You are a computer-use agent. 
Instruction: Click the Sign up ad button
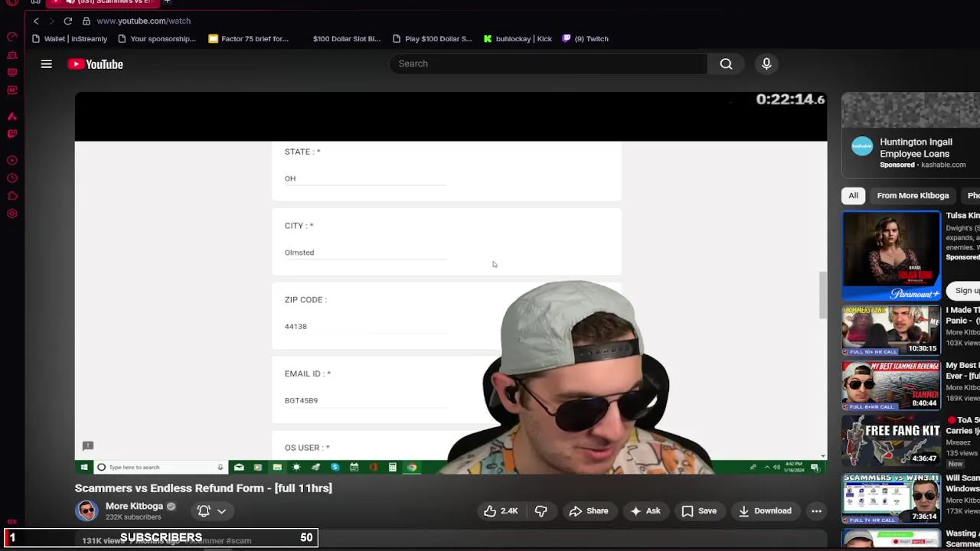pos(964,291)
